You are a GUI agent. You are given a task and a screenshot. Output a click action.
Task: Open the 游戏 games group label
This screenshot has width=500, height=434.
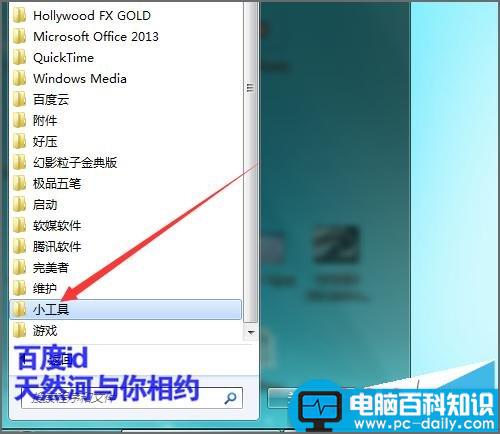click(45, 331)
